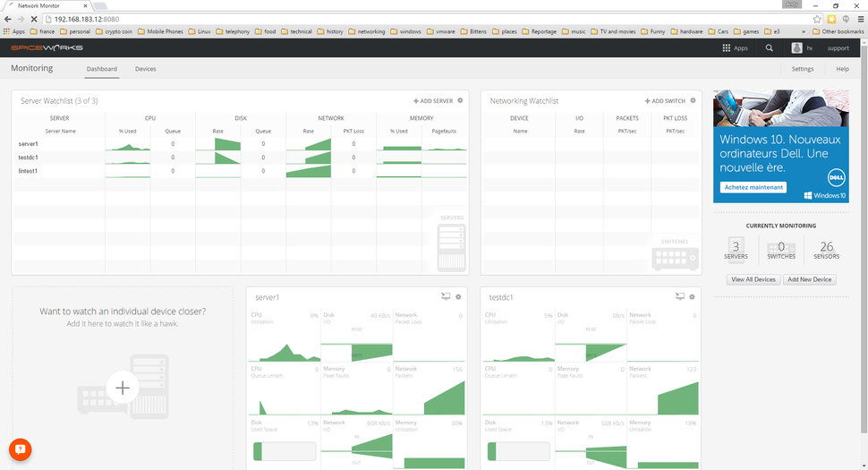868x470 pixels.
Task: Click server1 panel monitor icon
Action: click(446, 296)
